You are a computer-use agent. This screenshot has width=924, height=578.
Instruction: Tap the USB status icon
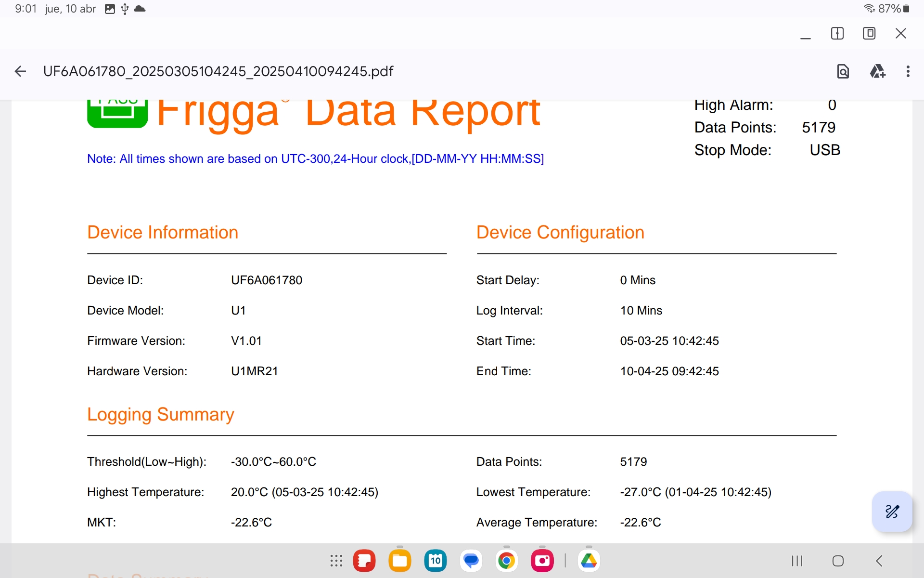coord(125,9)
